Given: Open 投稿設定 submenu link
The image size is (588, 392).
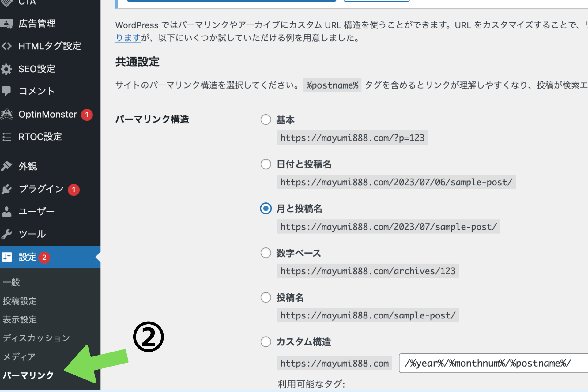Looking at the screenshot, I should 20,301.
